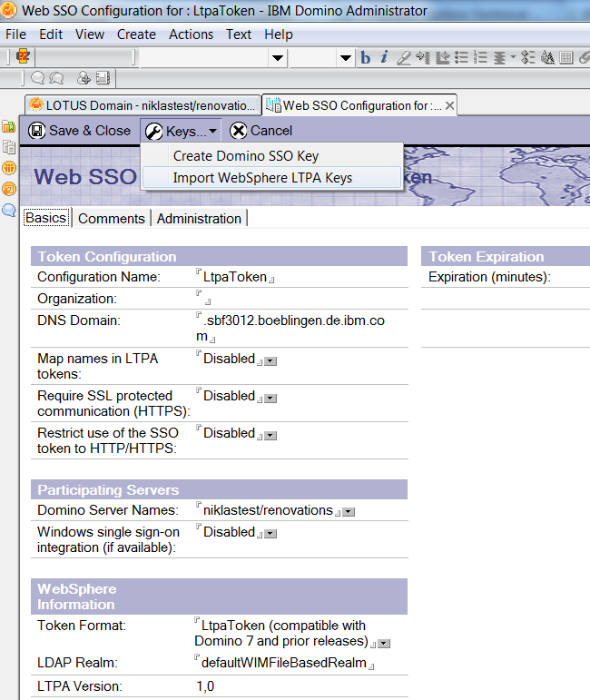
Task: Open the View menu
Action: [x=89, y=35]
